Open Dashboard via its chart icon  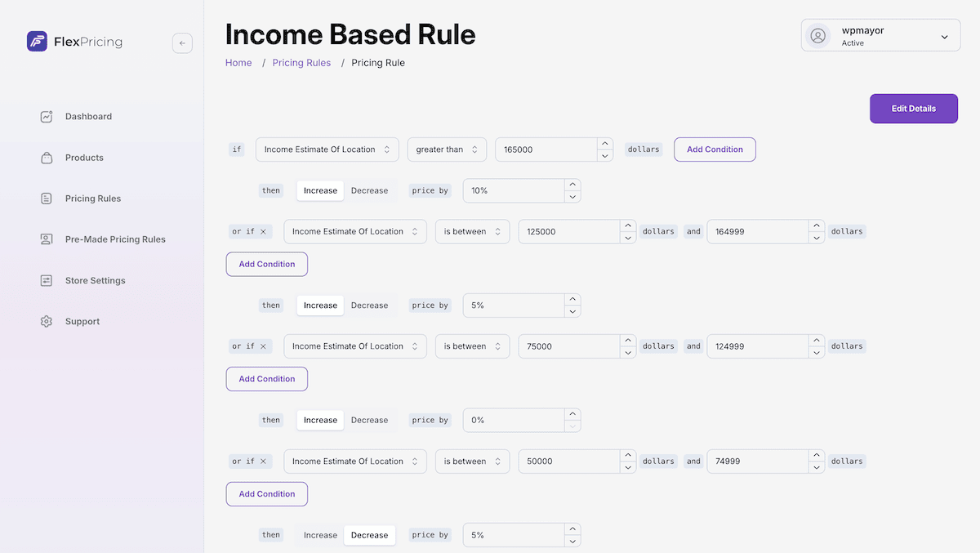tap(47, 117)
